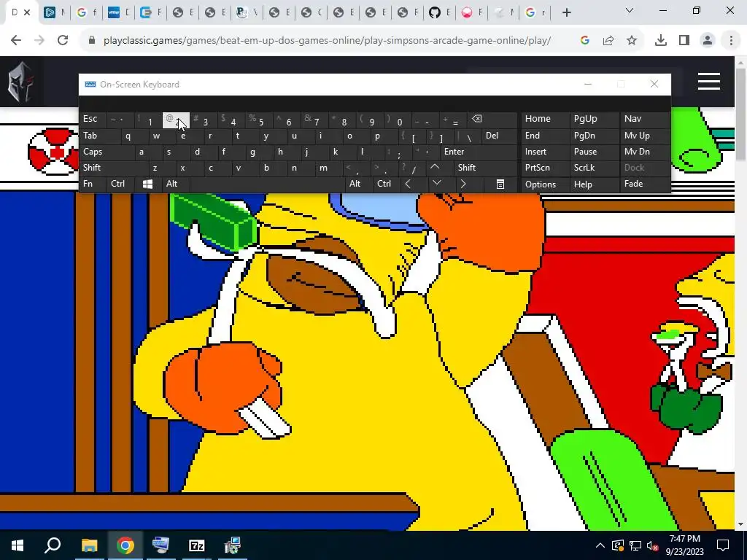Open the site hamburger menu
Screen dimensions: 747x560
709,81
